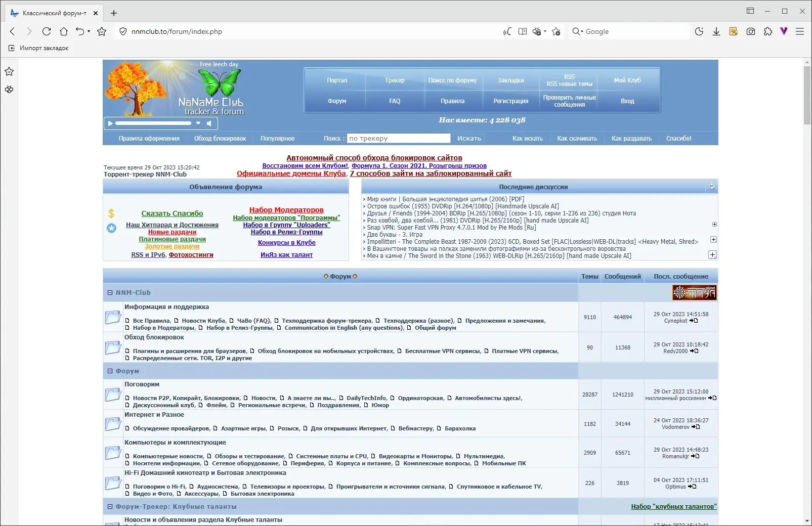812x526 pixels.
Task: Open Набор Модераторов announcement link
Action: point(286,210)
